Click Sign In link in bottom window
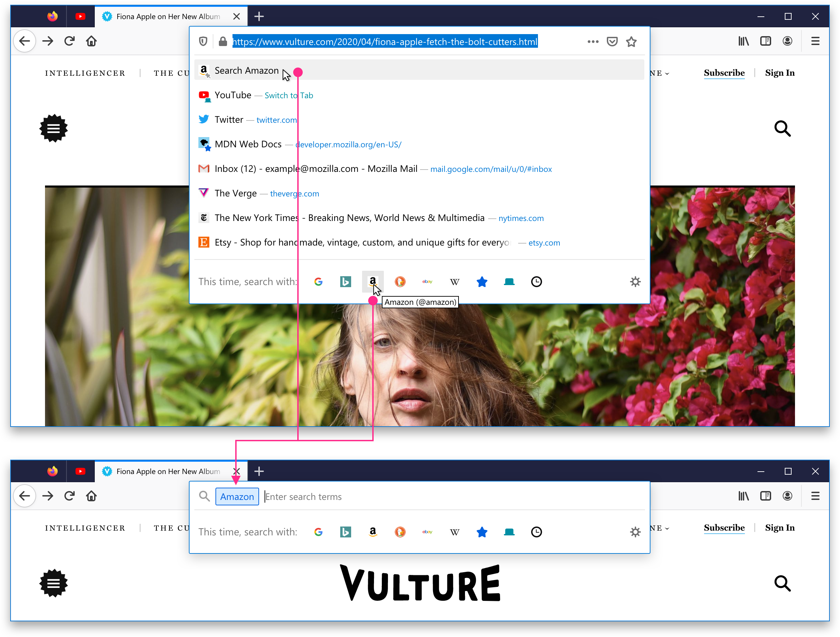The image size is (840, 637). pyautogui.click(x=780, y=528)
